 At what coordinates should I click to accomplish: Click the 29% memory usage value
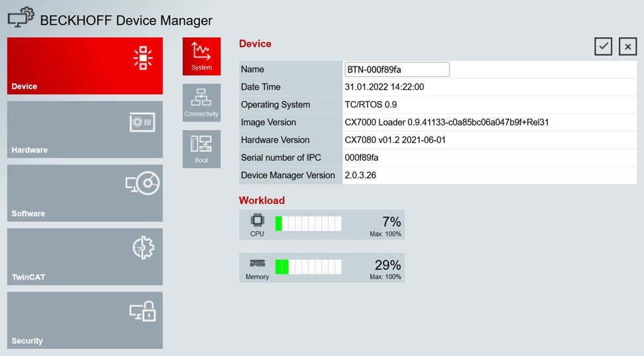coord(387,265)
